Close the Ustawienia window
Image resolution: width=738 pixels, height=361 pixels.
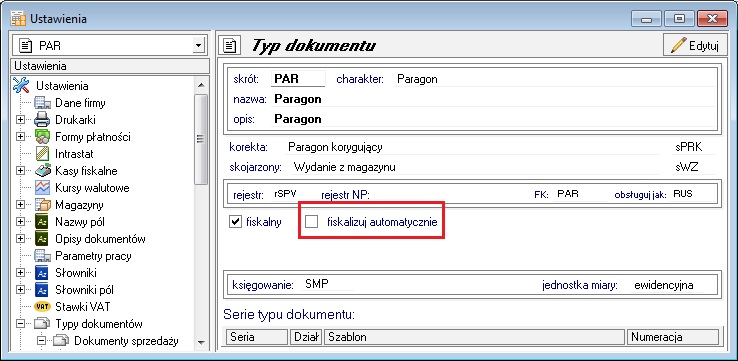click(x=713, y=19)
